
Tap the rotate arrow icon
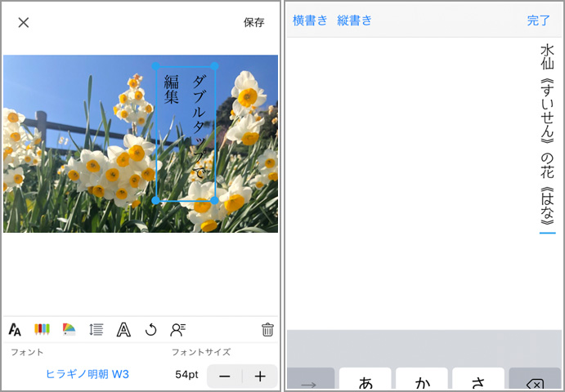[150, 329]
